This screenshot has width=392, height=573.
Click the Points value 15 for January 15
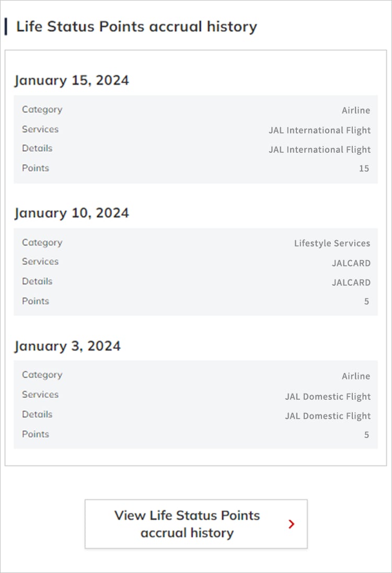364,168
